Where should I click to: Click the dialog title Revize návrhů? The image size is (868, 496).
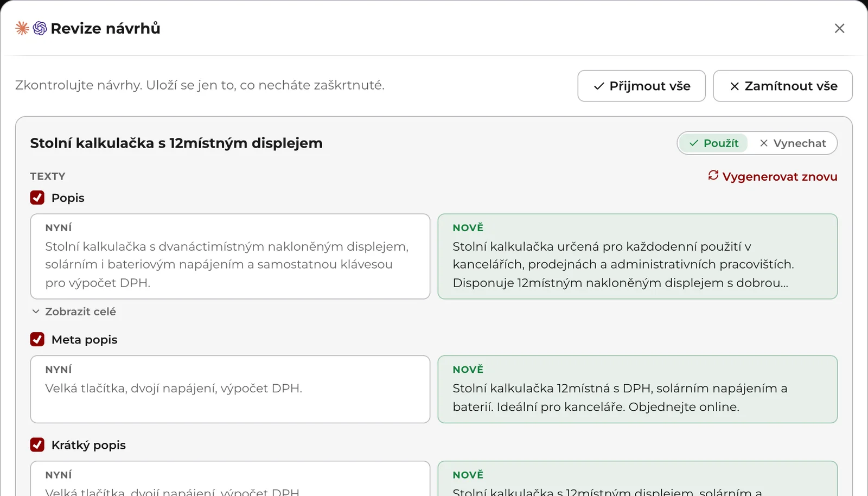pyautogui.click(x=105, y=28)
